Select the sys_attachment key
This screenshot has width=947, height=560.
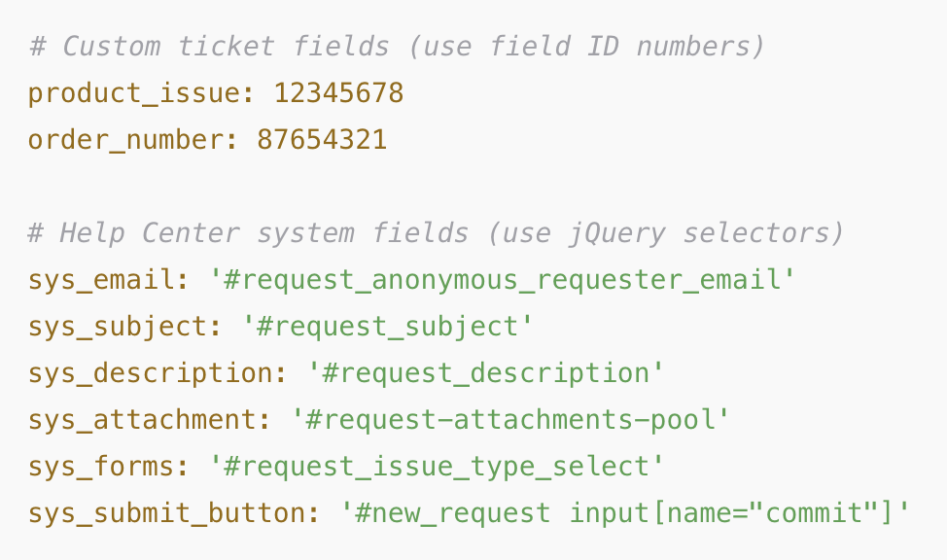[143, 419]
